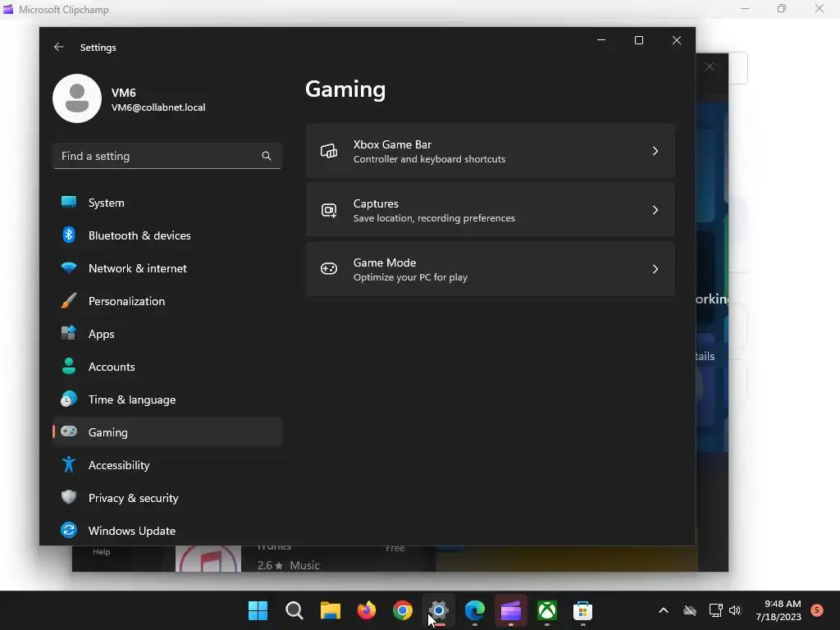The image size is (840, 630).
Task: Open taskbar Search
Action: 294,610
